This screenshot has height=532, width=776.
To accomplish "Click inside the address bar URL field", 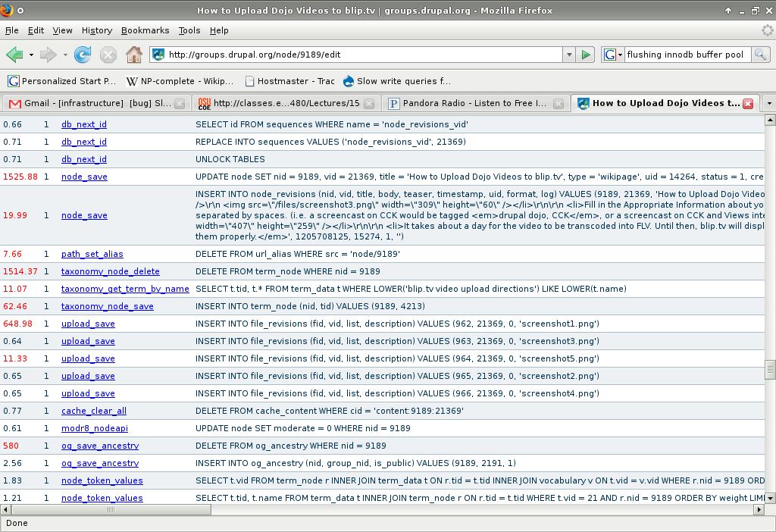I will [x=364, y=55].
